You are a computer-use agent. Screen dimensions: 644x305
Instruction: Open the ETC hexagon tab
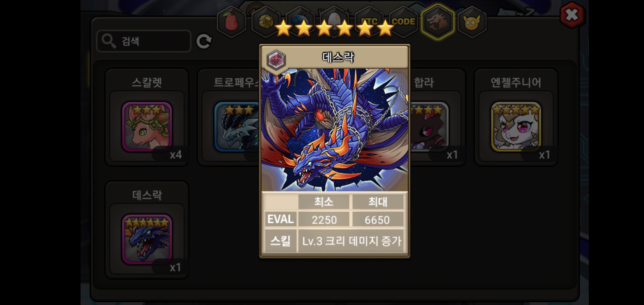point(369,22)
